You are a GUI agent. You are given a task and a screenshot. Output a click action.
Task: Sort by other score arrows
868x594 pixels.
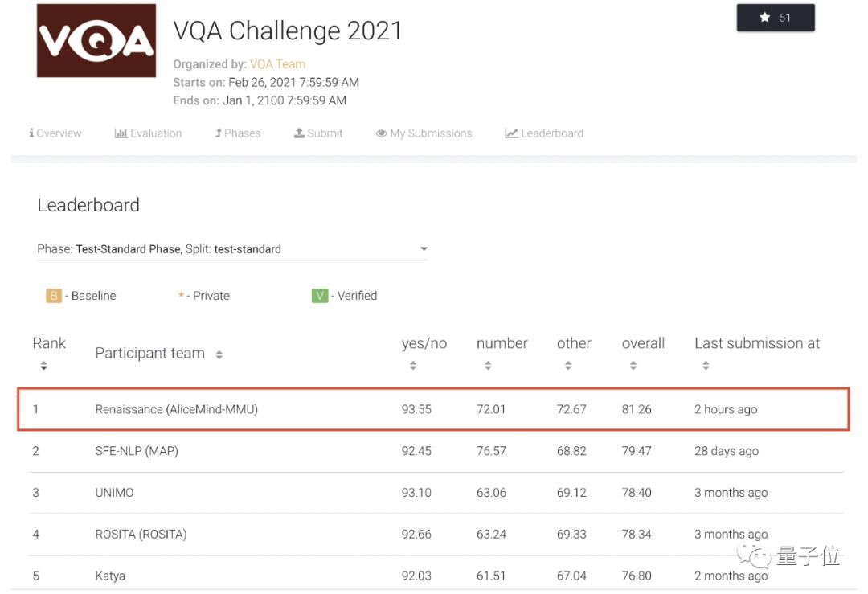[x=568, y=367]
